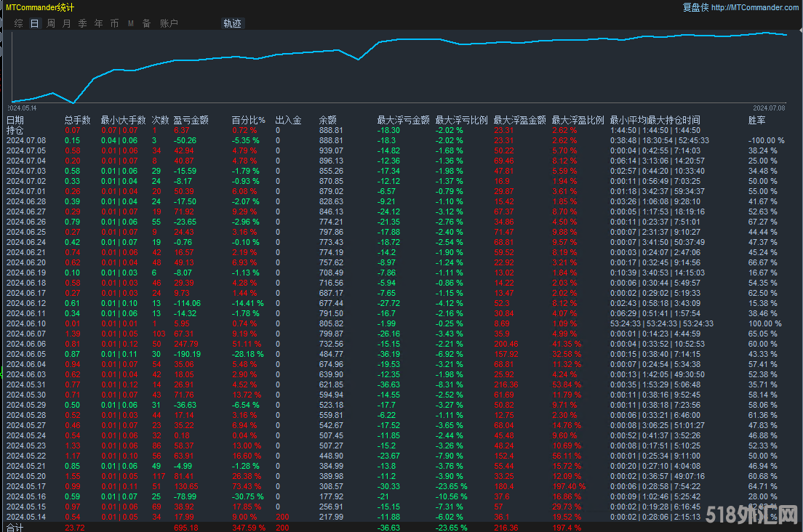Switch to the 季 quarterly tab
Viewport: 803px width, 532px height.
(82, 23)
